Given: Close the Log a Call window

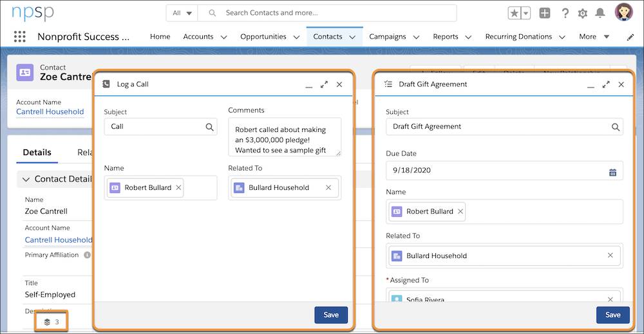Looking at the screenshot, I should tap(339, 84).
